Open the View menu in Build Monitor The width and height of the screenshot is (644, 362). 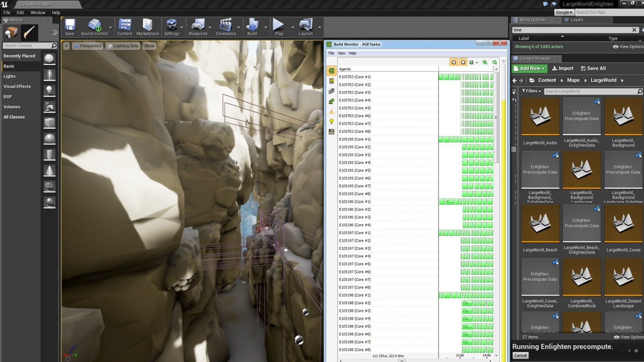341,53
